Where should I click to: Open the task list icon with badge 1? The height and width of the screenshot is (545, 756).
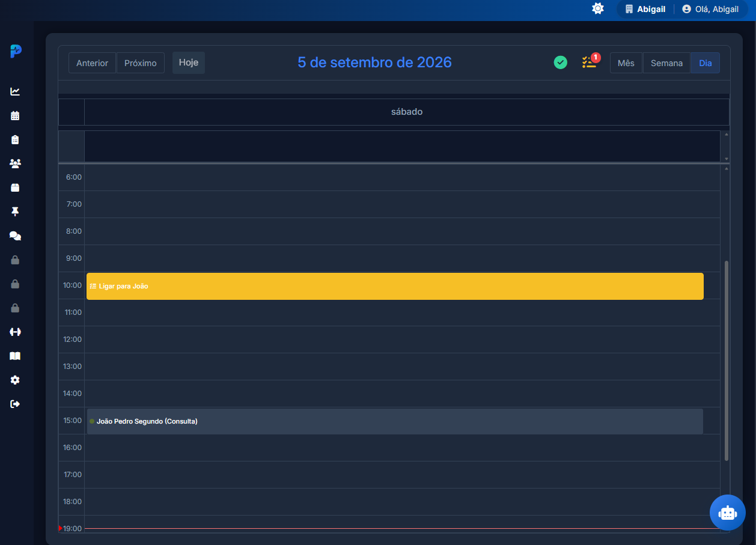click(590, 61)
